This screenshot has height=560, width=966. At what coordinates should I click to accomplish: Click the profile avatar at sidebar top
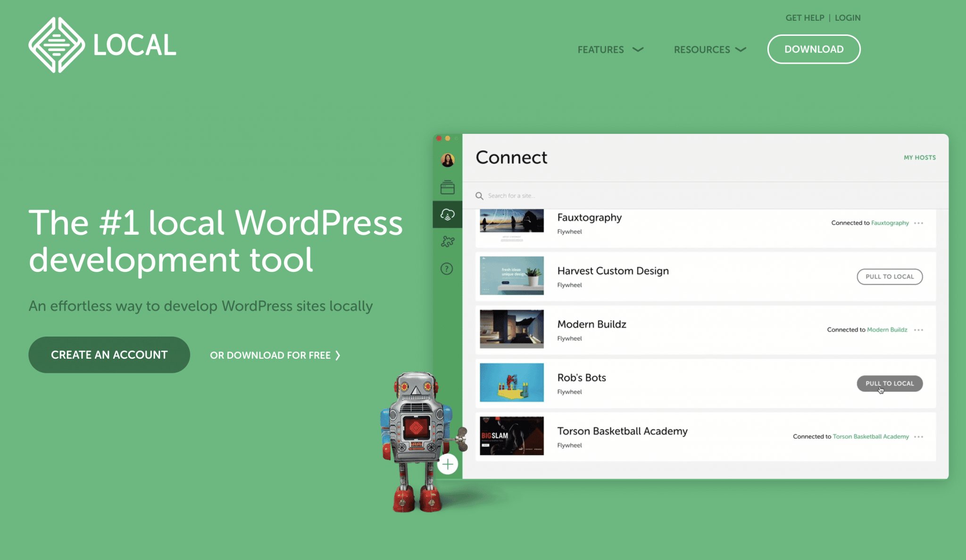click(x=447, y=160)
